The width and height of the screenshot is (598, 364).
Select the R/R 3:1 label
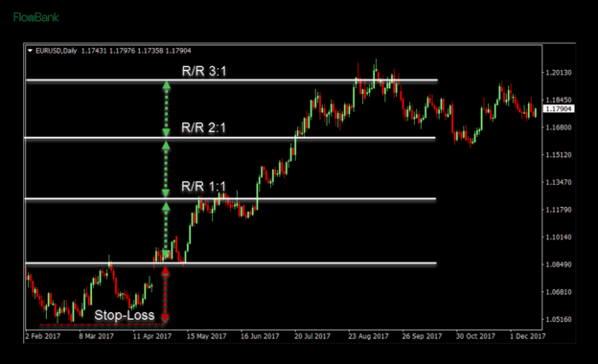pos(204,71)
